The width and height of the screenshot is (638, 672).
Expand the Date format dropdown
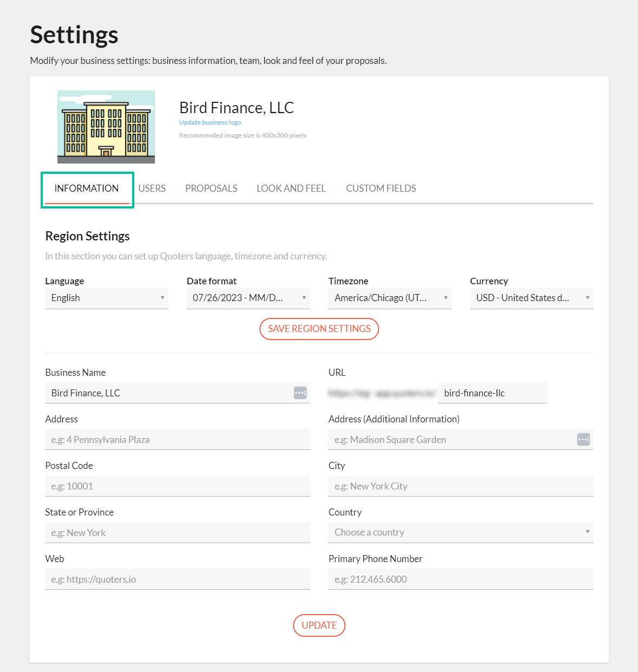coord(249,298)
